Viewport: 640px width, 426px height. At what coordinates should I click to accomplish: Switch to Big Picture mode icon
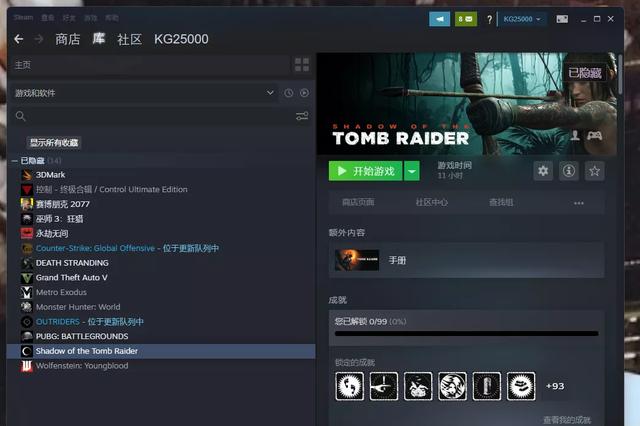562,19
